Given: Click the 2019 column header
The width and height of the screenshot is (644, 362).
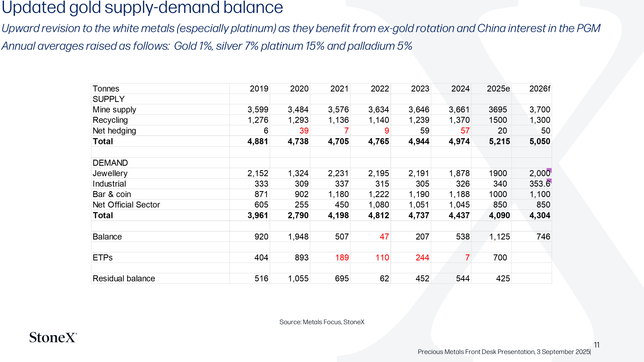Looking at the screenshot, I should (x=259, y=89).
